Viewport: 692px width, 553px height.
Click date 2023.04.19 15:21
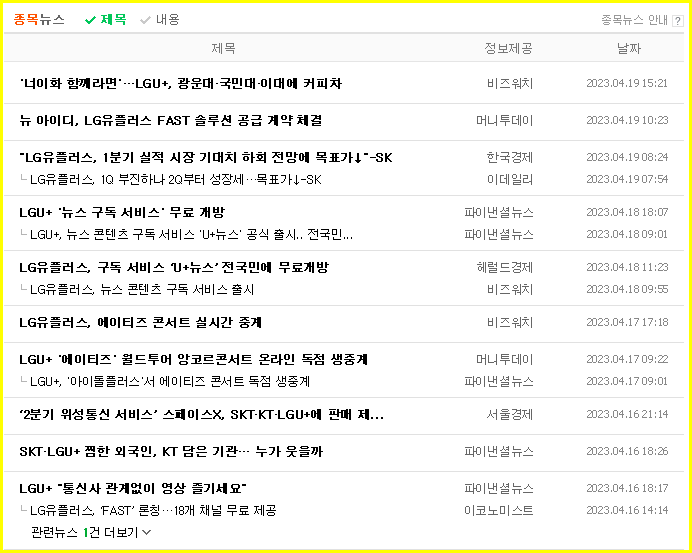pyautogui.click(x=627, y=83)
